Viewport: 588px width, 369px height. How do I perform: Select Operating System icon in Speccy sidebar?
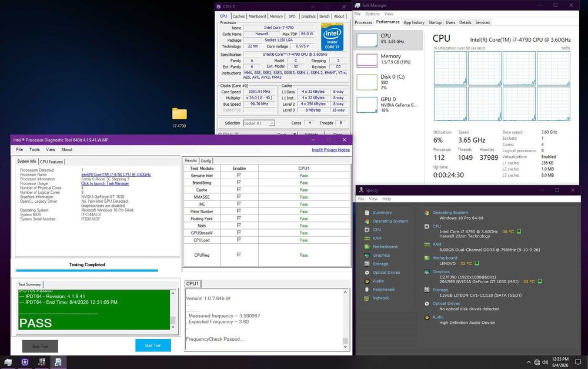(x=367, y=221)
